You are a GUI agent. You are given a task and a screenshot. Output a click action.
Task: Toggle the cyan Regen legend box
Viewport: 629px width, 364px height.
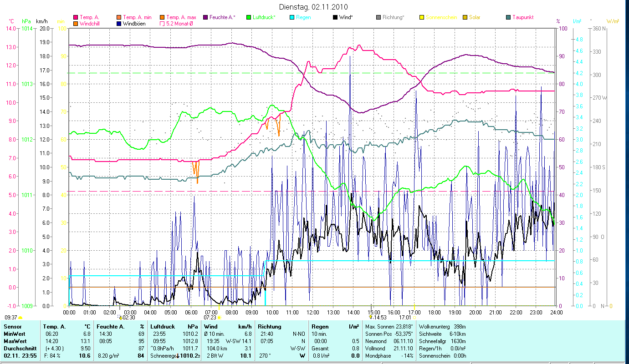pos(292,17)
